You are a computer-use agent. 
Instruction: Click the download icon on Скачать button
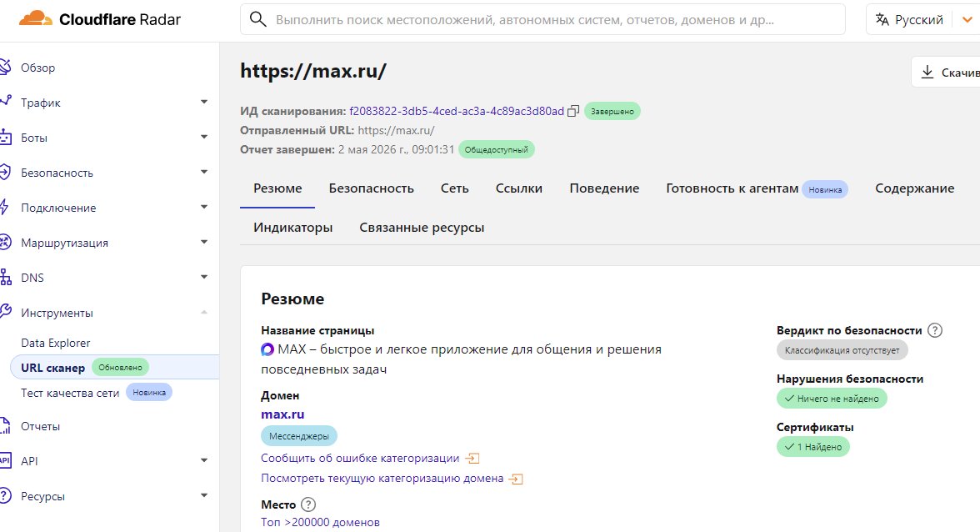point(927,73)
